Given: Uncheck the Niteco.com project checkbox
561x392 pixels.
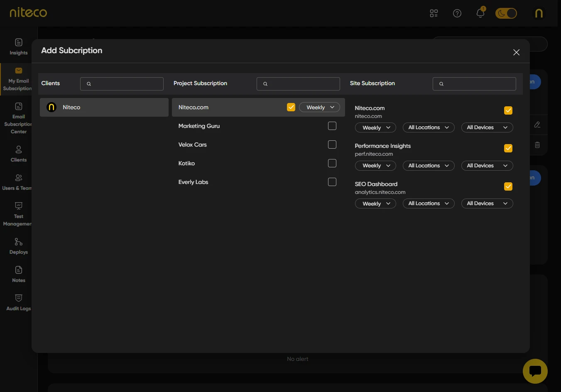Looking at the screenshot, I should point(291,107).
